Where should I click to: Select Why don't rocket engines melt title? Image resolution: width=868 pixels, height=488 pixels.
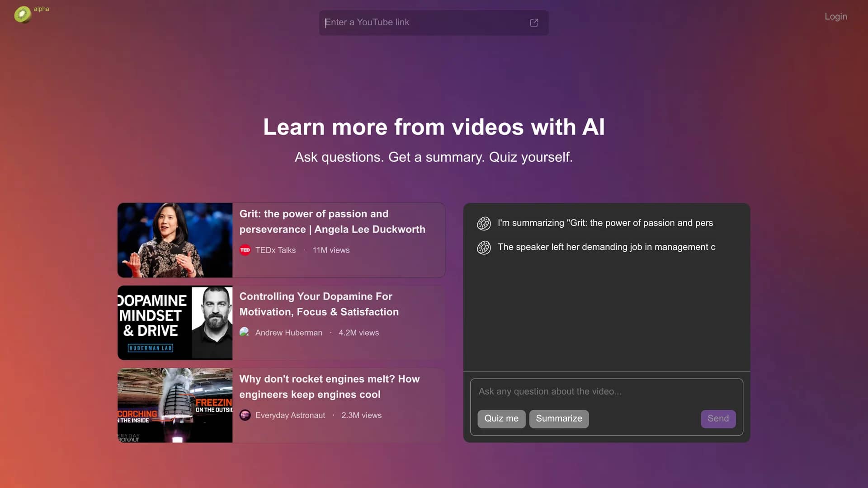330,387
